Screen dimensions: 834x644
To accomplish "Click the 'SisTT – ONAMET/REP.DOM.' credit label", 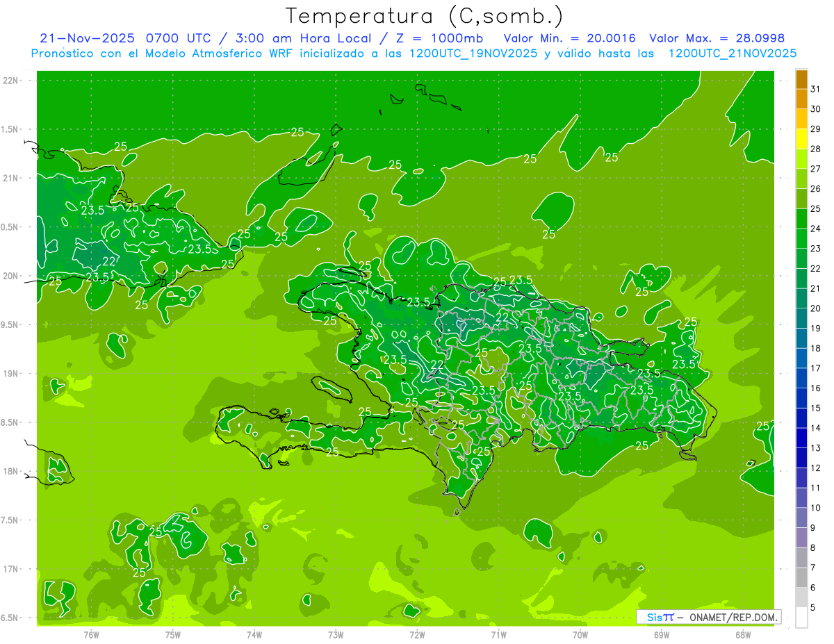I will 709,617.
